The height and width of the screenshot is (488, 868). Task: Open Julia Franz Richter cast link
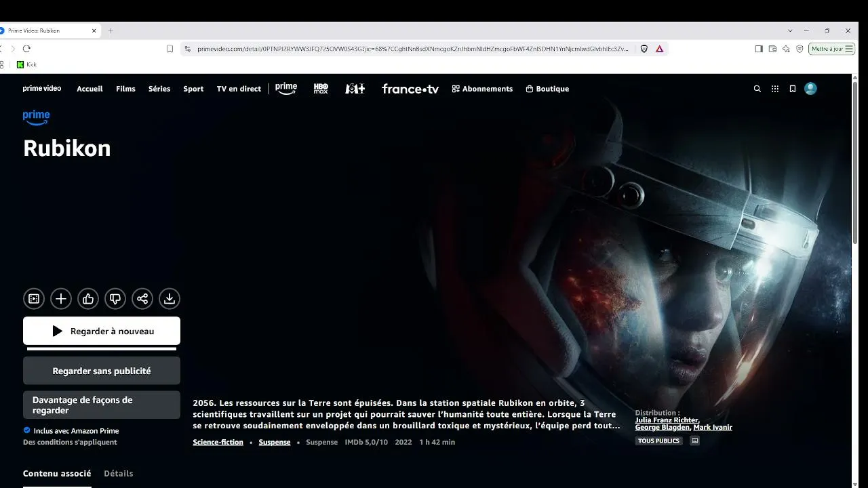pos(667,420)
